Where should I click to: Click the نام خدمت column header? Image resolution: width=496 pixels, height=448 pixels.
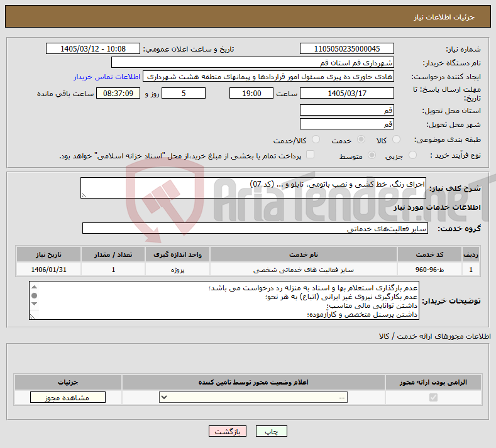click(x=304, y=254)
